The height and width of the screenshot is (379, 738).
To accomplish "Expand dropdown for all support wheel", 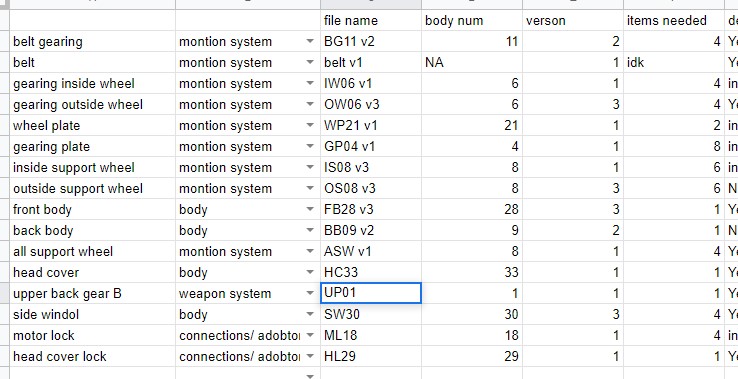I will click(310, 251).
